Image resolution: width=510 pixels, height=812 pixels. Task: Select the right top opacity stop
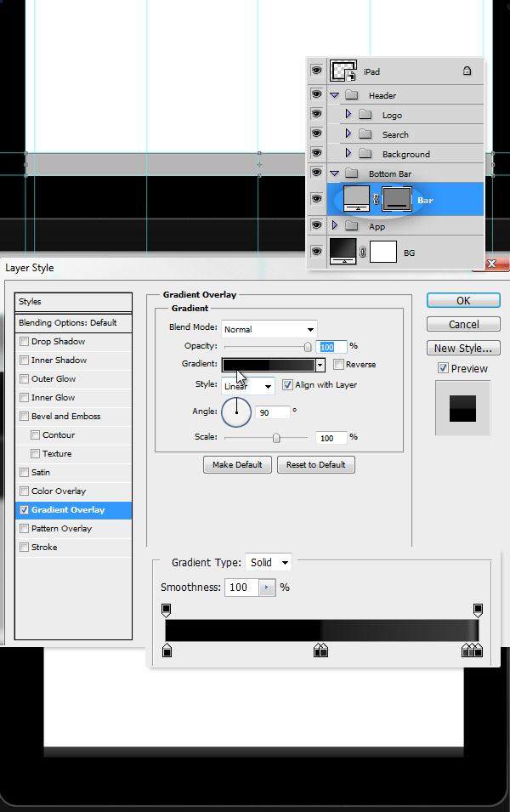[x=478, y=610]
